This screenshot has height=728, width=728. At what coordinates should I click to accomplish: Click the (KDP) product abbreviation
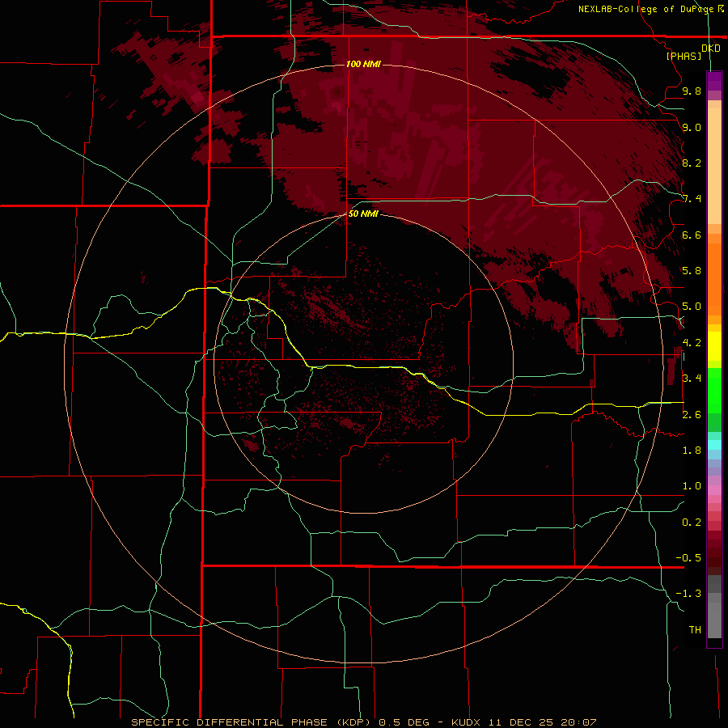click(x=356, y=722)
